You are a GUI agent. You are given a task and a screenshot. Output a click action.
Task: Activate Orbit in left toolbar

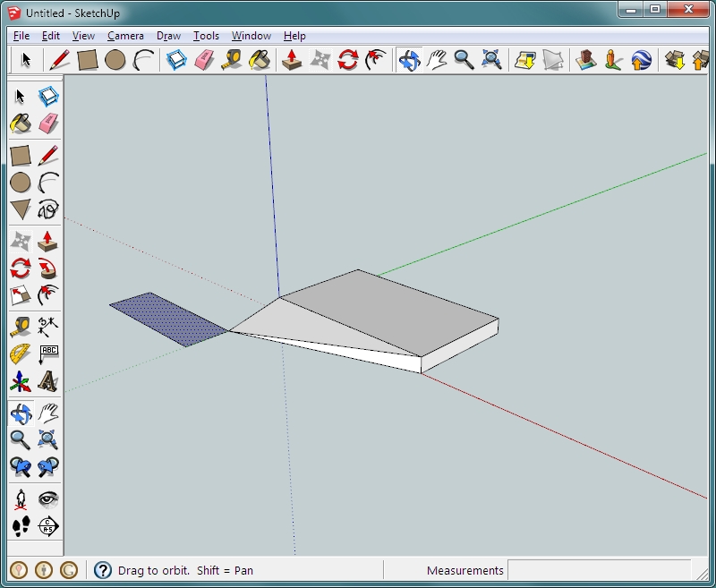point(21,413)
